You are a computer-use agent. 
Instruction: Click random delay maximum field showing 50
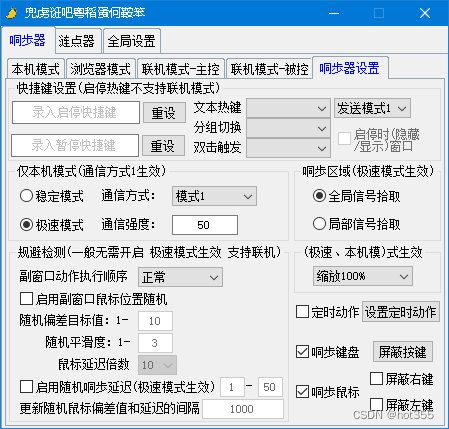(270, 387)
